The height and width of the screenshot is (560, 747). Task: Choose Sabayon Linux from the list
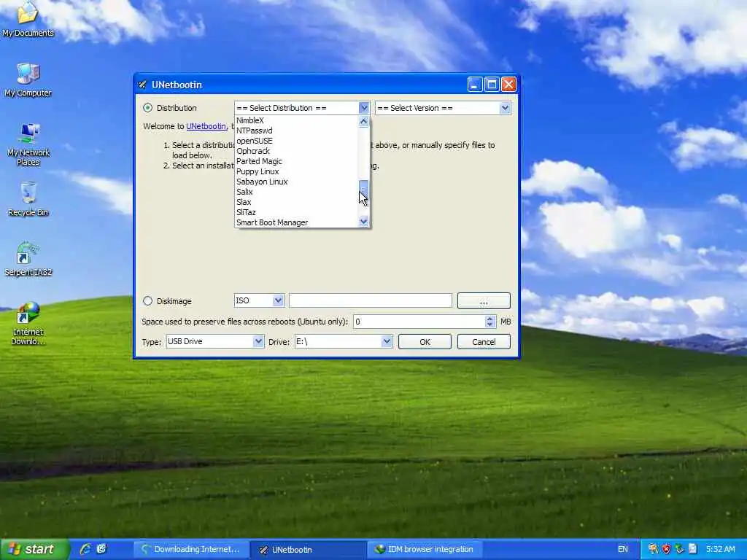297,182
